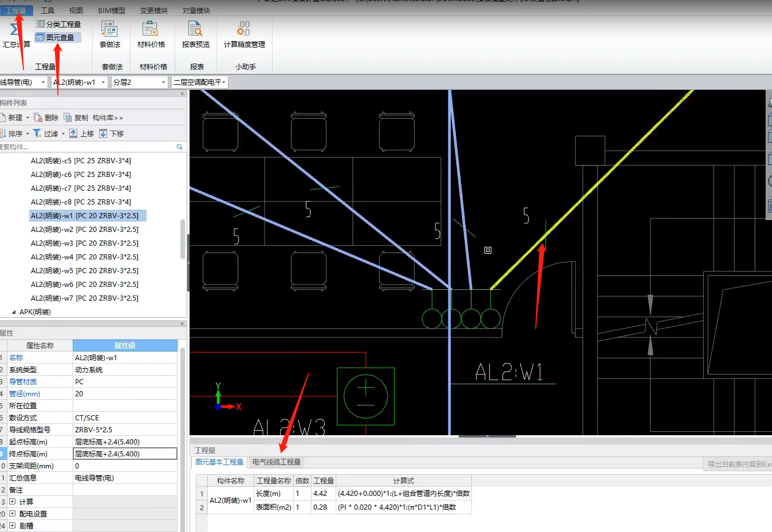
Task: Click the 图元查量 button
Action: click(x=58, y=38)
